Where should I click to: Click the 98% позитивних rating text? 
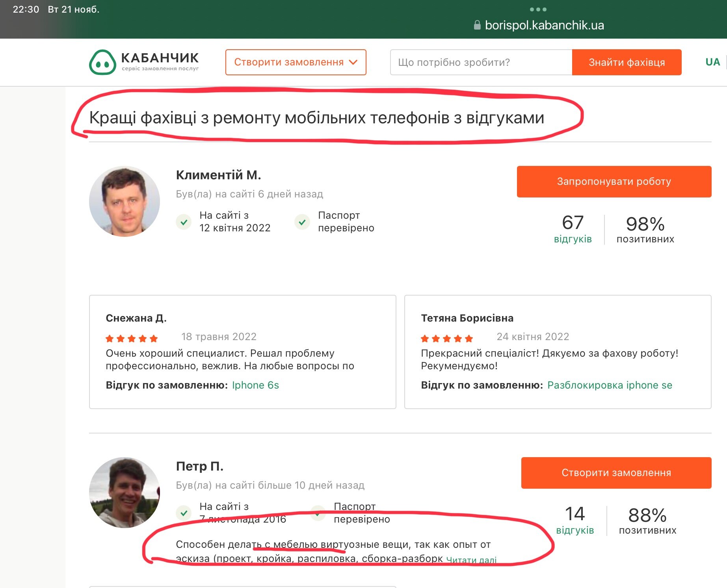(645, 229)
